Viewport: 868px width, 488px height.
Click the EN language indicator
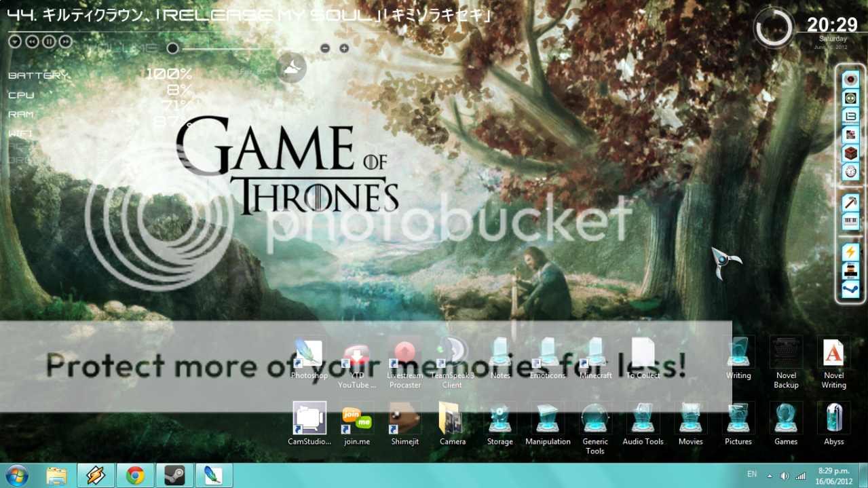[752, 474]
